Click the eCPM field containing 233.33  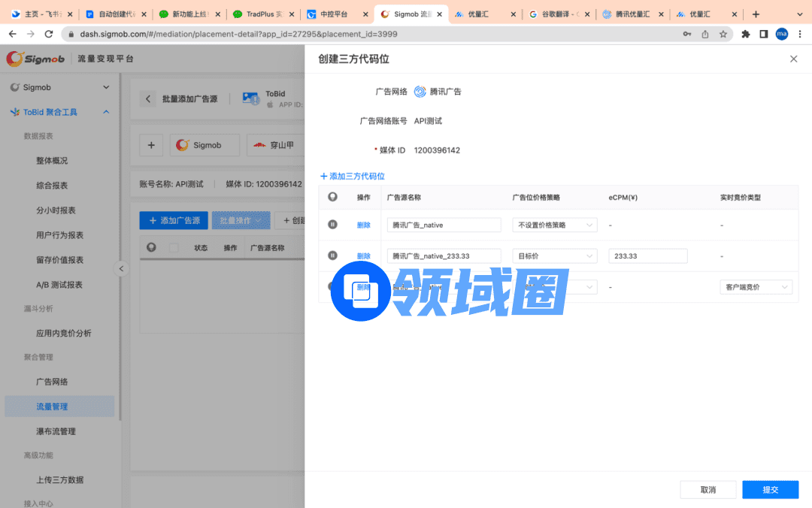click(x=647, y=256)
